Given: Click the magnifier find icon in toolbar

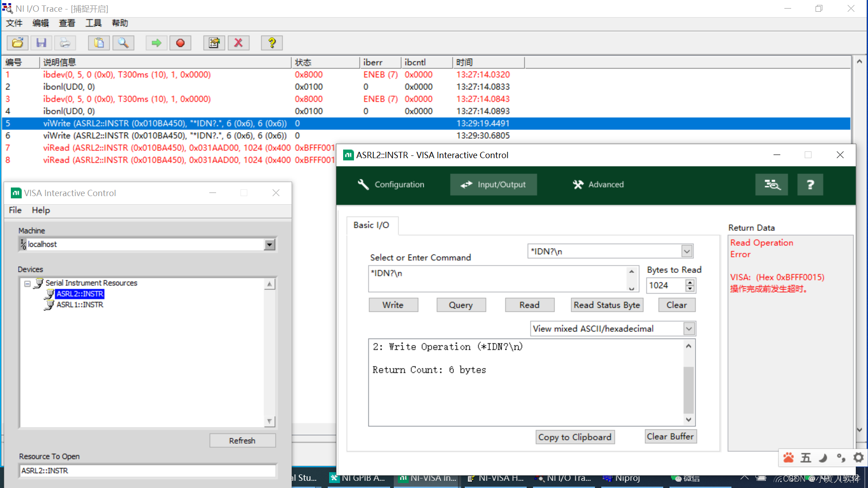Looking at the screenshot, I should [123, 43].
